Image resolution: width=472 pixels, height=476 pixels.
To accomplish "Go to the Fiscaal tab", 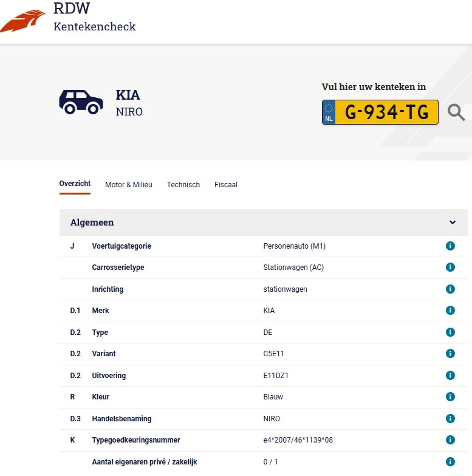I will [226, 185].
